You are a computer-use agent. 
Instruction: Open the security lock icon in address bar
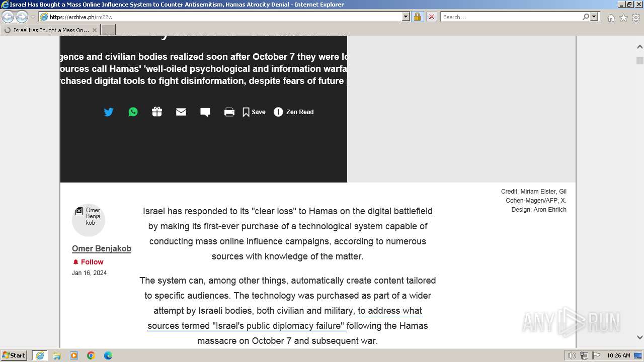coord(417,17)
